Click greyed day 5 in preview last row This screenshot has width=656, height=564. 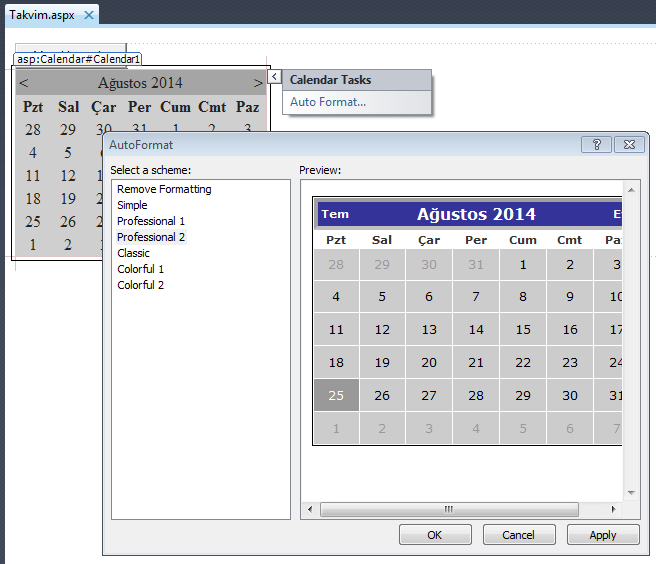click(x=523, y=428)
